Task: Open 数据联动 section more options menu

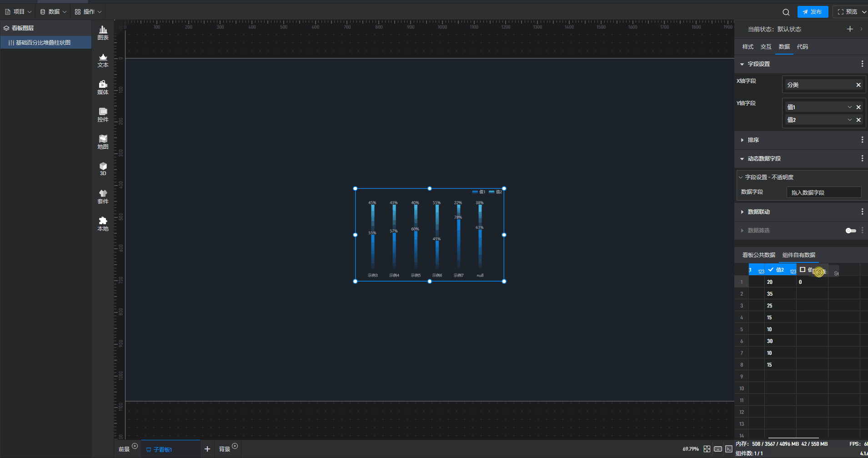Action: tap(862, 212)
